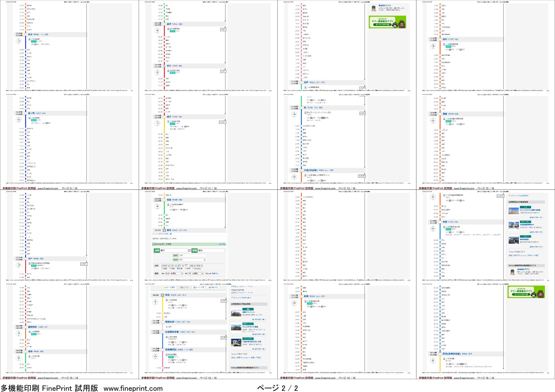Open the ICカード優先 fare dropdown
The height and width of the screenshot is (392, 555).
(174, 273)
